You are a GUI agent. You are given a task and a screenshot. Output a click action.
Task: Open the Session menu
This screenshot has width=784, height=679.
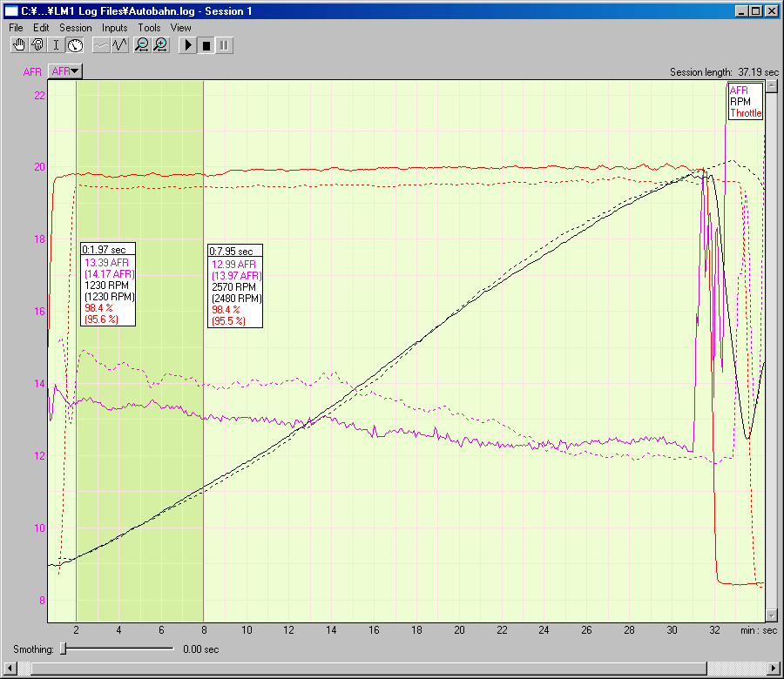(76, 28)
